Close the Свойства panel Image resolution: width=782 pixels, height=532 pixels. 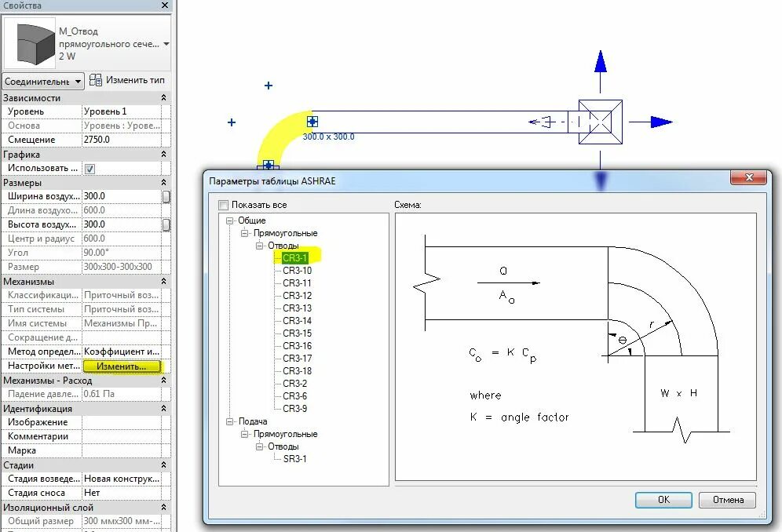[165, 5]
